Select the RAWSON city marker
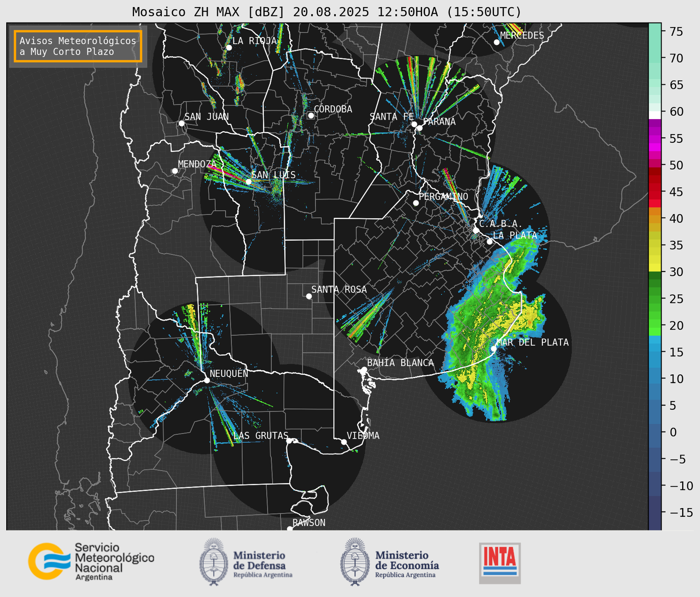The image size is (700, 597). pyautogui.click(x=290, y=529)
